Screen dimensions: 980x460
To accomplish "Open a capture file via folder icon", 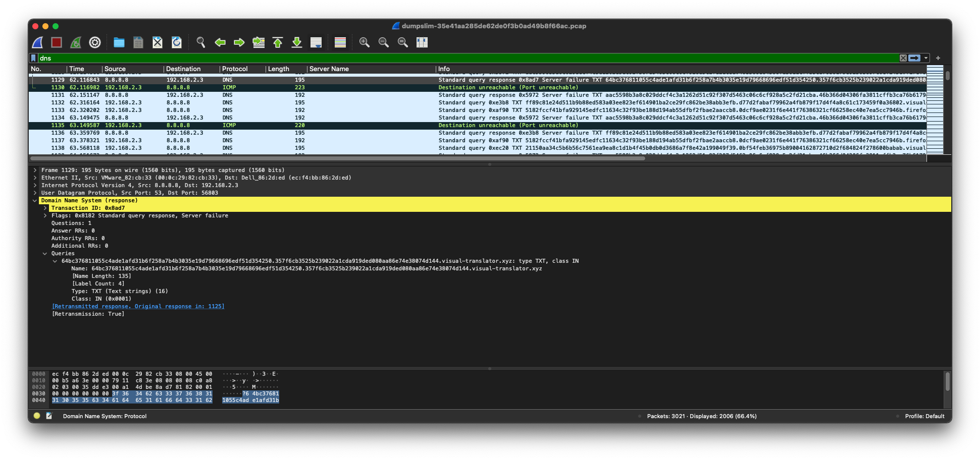I will click(119, 43).
